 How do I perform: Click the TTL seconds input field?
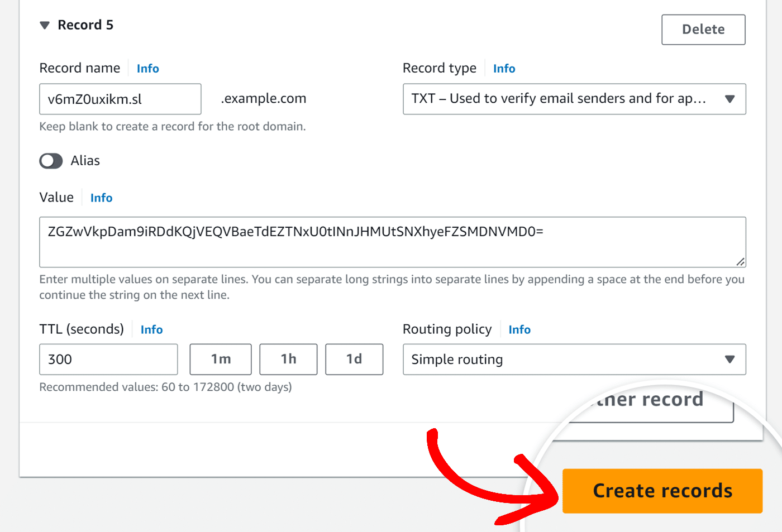(x=108, y=359)
